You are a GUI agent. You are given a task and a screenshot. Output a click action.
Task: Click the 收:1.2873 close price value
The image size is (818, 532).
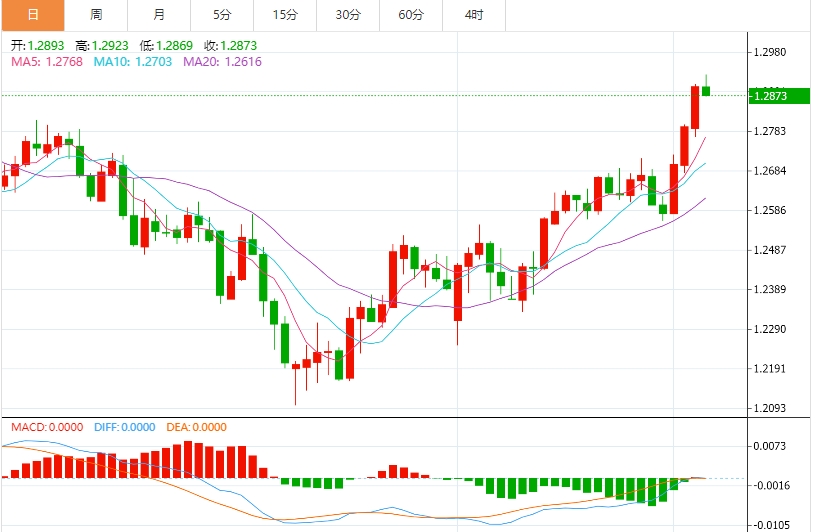[x=231, y=46]
